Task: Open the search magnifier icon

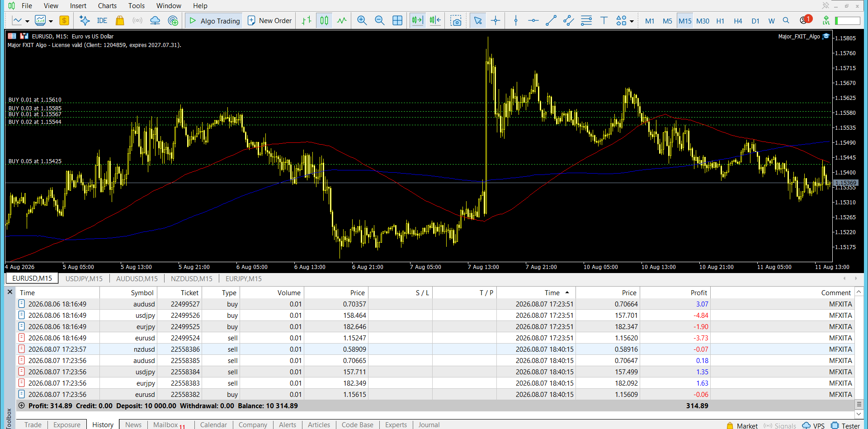Action: pyautogui.click(x=786, y=20)
